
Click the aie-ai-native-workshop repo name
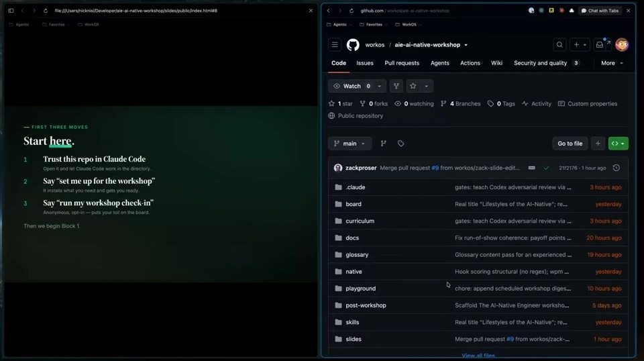coord(427,45)
